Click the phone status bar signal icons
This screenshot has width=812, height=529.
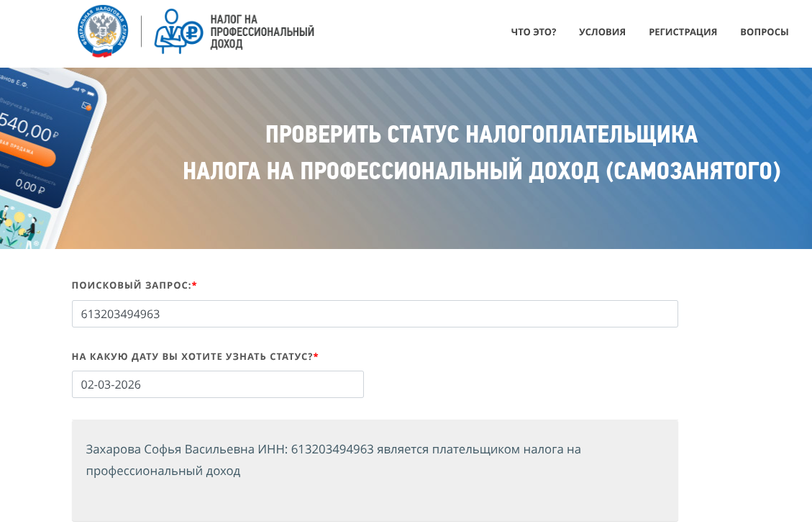pos(83,91)
